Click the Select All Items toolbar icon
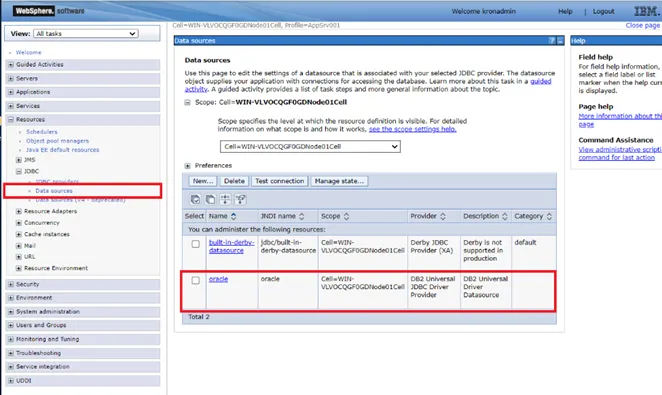 coord(195,199)
